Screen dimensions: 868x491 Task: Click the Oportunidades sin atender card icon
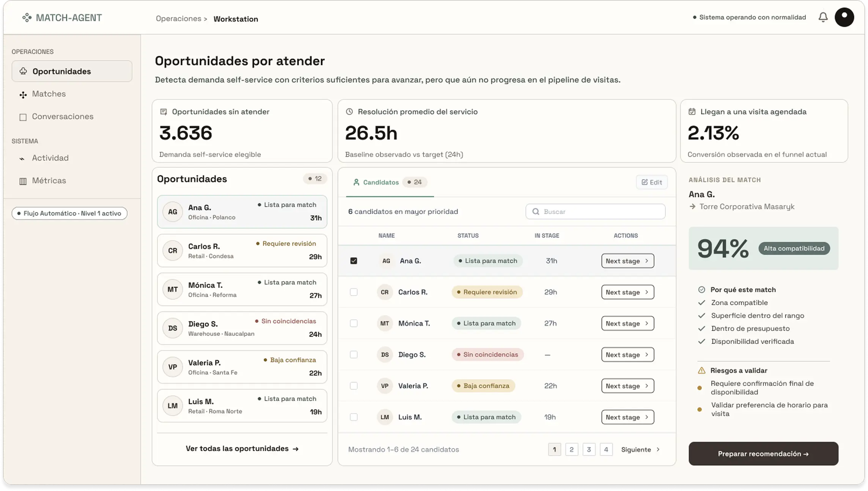(164, 112)
